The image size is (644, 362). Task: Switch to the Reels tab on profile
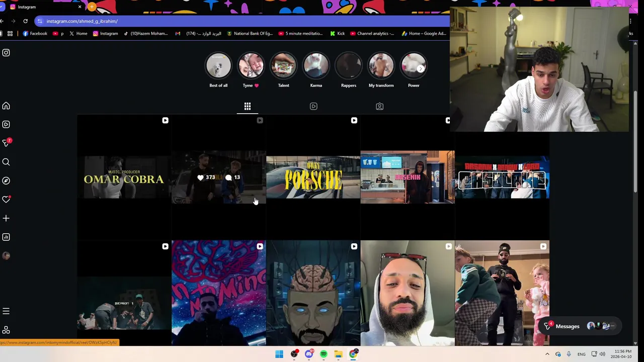(x=313, y=106)
